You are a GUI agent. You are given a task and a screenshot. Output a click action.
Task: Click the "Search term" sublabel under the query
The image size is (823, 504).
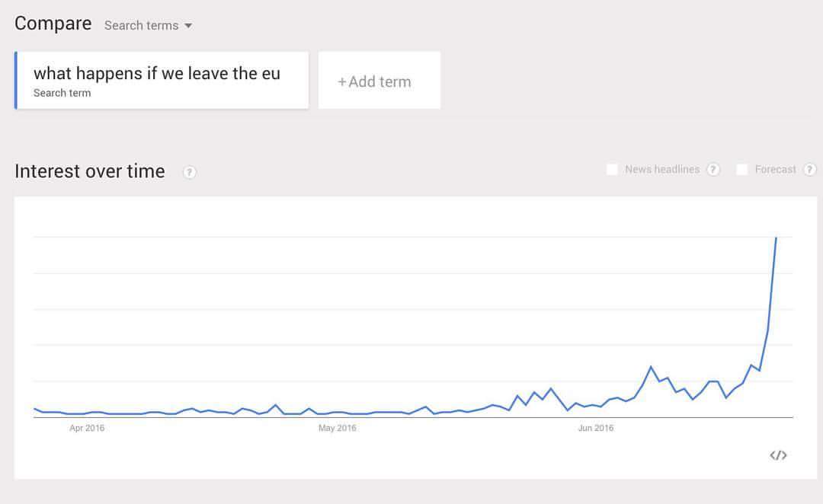tap(62, 93)
